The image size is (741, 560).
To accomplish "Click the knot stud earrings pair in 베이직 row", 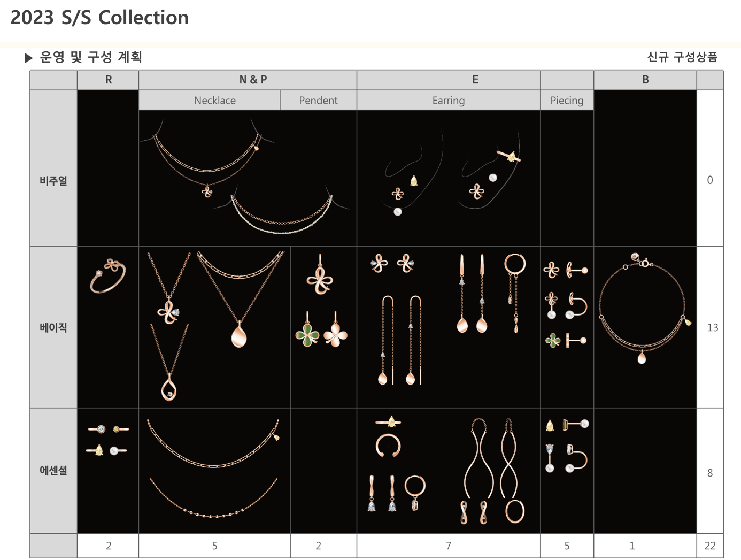I will pos(392,263).
